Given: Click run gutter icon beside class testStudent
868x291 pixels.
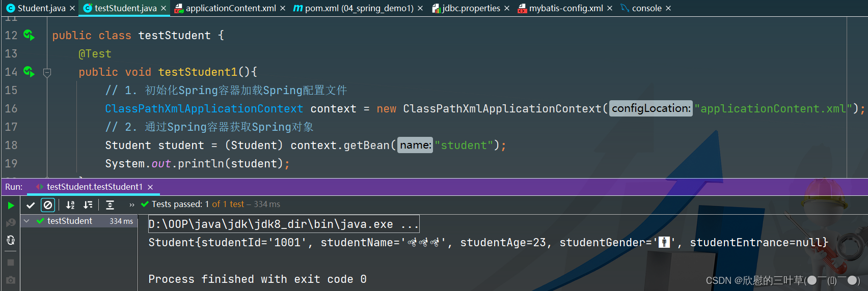Looking at the screenshot, I should [x=29, y=35].
